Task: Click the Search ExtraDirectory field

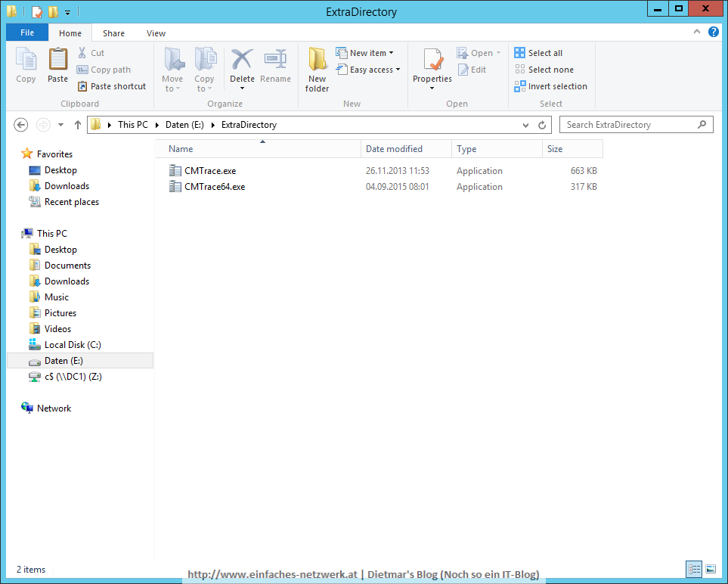Action: coord(636,125)
